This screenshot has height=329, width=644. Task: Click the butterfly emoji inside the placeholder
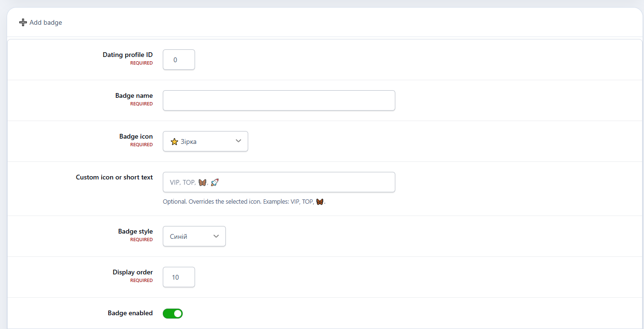click(202, 182)
